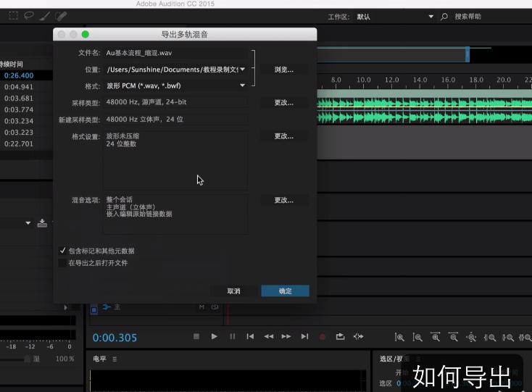This screenshot has height=392, width=532.
Task: Open the 工作区 workspace dropdown
Action: pos(431,16)
